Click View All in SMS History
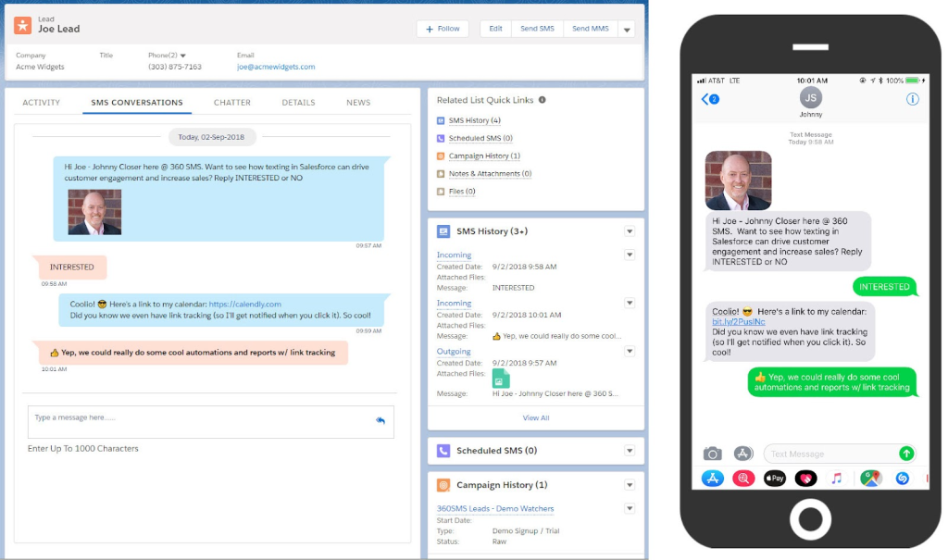 click(x=535, y=417)
